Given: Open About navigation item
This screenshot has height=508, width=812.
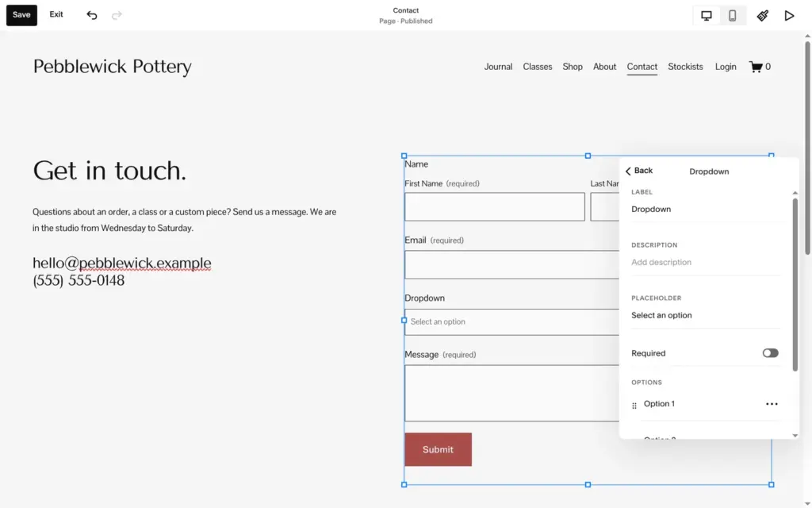Looking at the screenshot, I should 604,67.
